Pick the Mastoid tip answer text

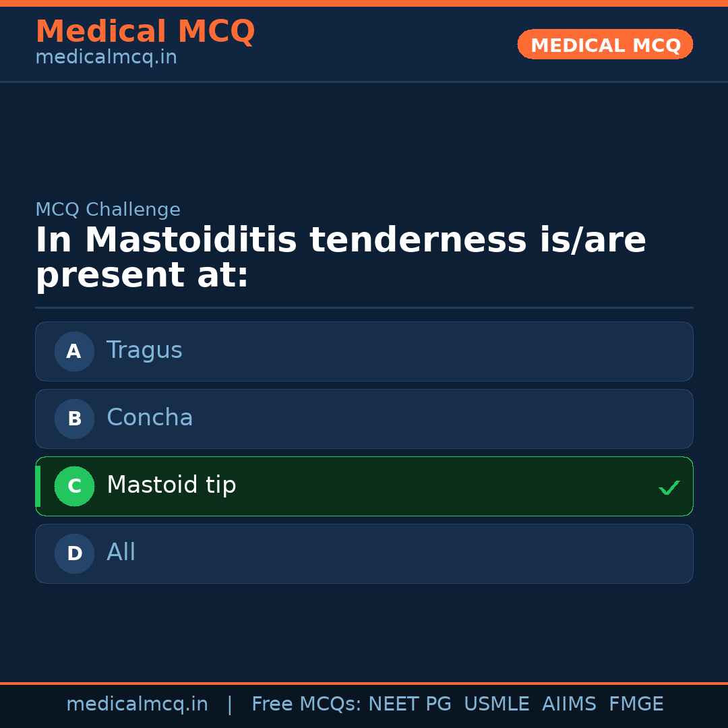171,485
